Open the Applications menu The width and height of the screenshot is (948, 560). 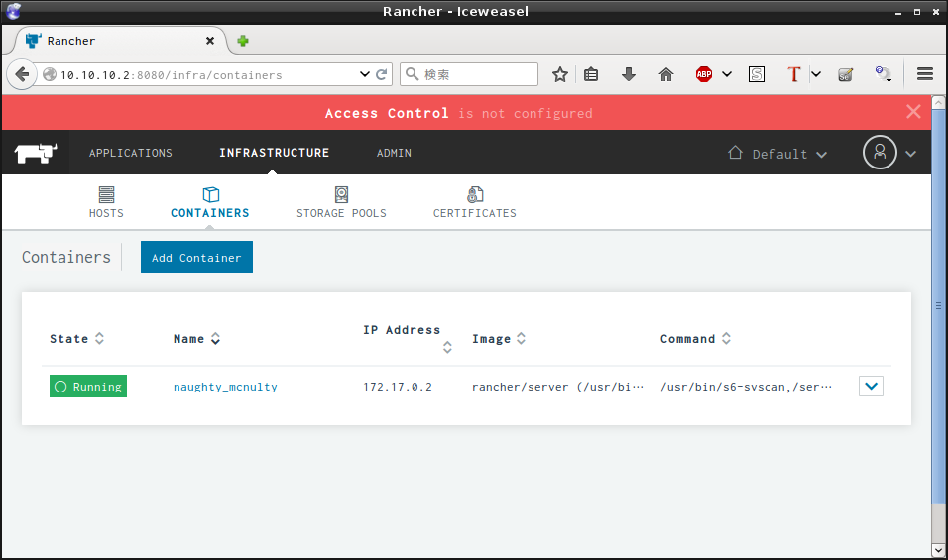tap(131, 153)
